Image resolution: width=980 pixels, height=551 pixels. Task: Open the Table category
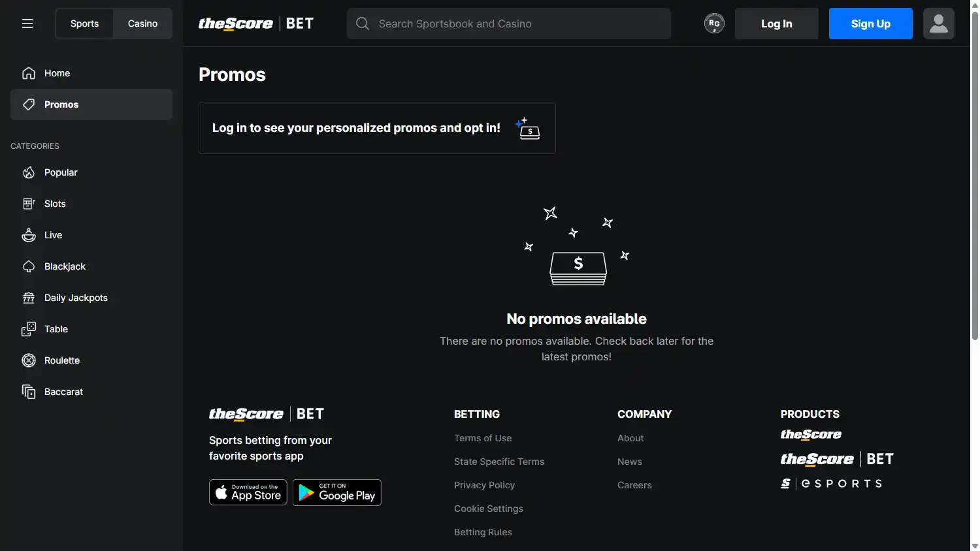coord(91,329)
